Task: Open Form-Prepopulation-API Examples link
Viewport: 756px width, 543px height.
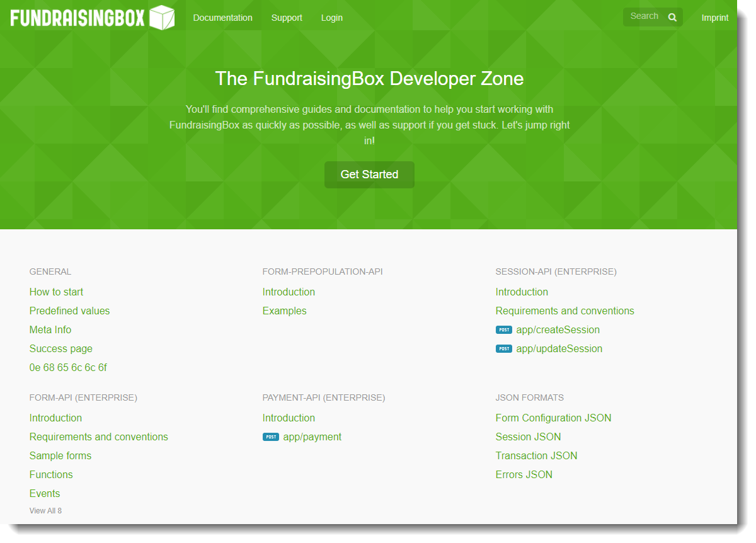Action: click(x=284, y=311)
